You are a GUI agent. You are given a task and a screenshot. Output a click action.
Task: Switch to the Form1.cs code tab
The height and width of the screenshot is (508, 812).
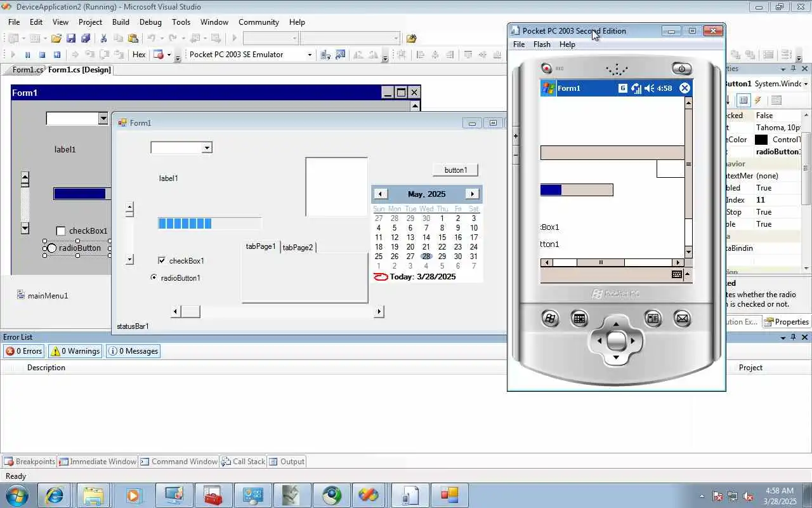(x=26, y=70)
